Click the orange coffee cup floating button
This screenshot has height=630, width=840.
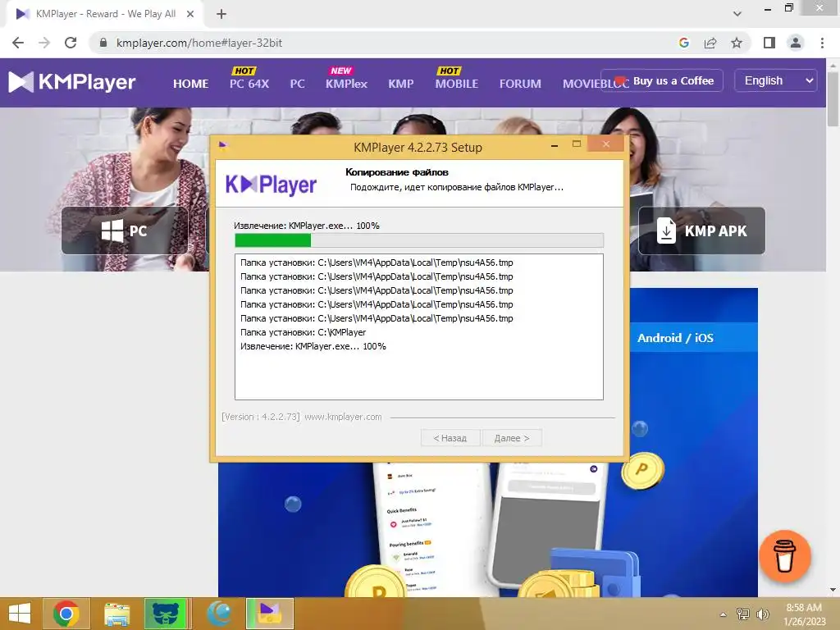pyautogui.click(x=785, y=556)
